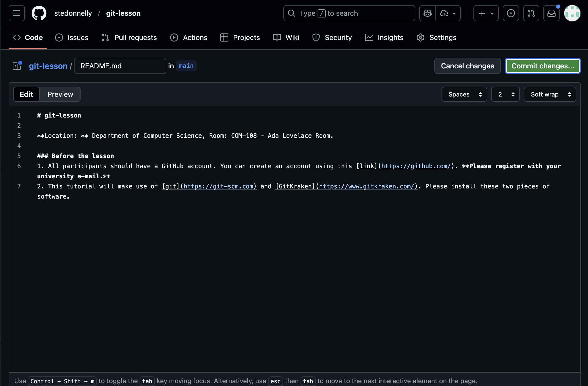Click the user profile avatar
This screenshot has width=588, height=386.
tap(572, 13)
